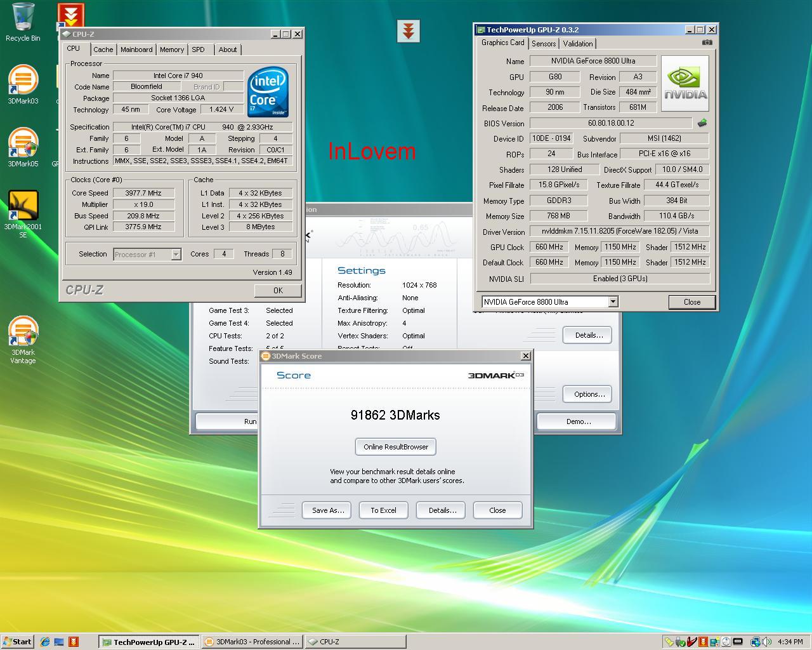812x650 pixels.
Task: Switch to TechPowerUp GPU-Z in the taskbar
Action: tap(149, 642)
